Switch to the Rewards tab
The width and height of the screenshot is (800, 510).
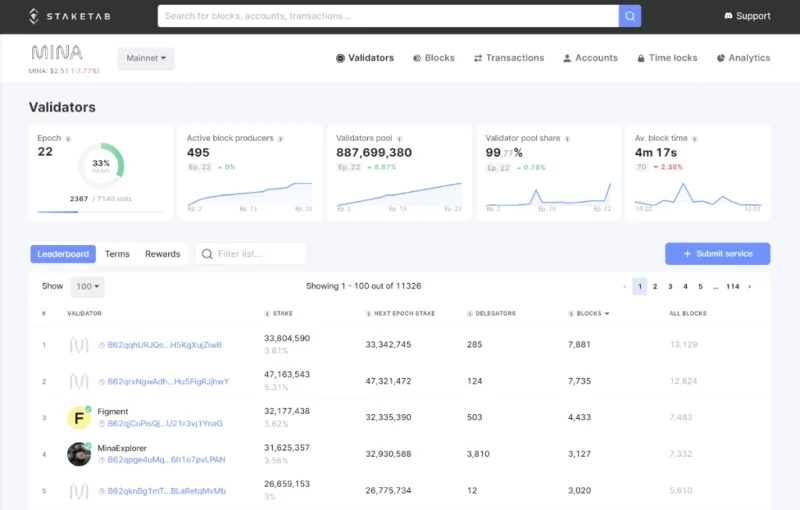(x=163, y=254)
